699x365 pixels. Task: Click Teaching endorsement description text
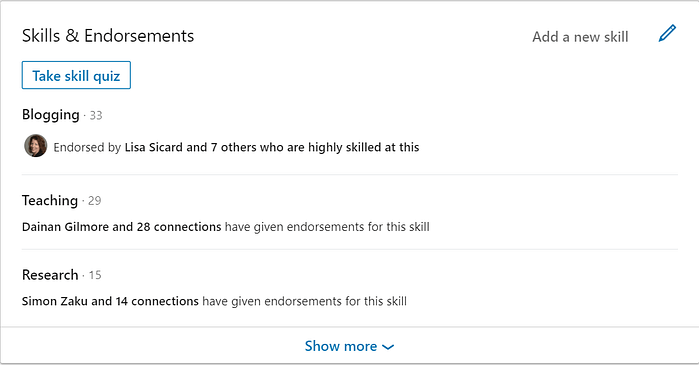coord(327,227)
